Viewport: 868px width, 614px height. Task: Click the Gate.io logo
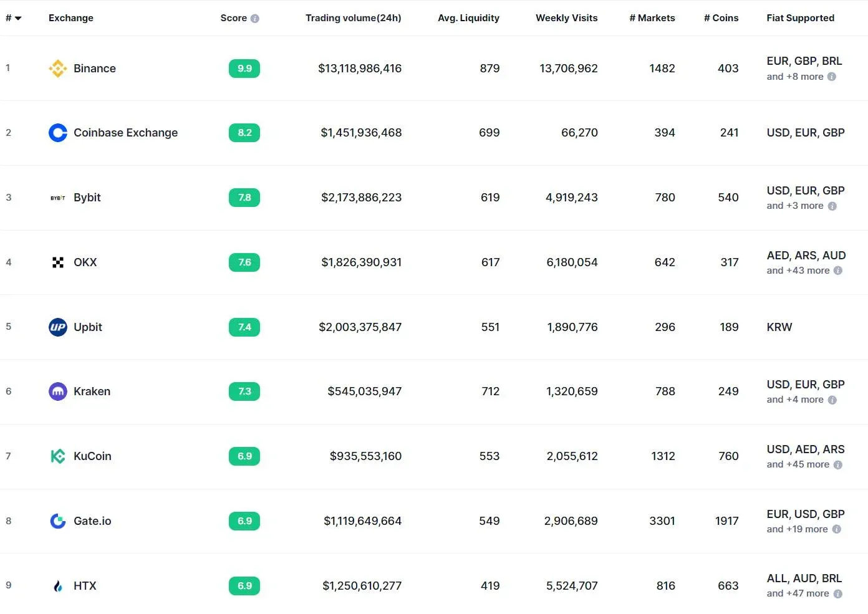[57, 521]
